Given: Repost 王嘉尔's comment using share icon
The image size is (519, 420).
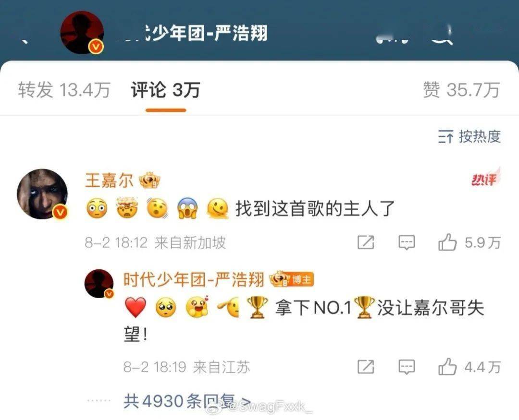Looking at the screenshot, I should click(366, 242).
